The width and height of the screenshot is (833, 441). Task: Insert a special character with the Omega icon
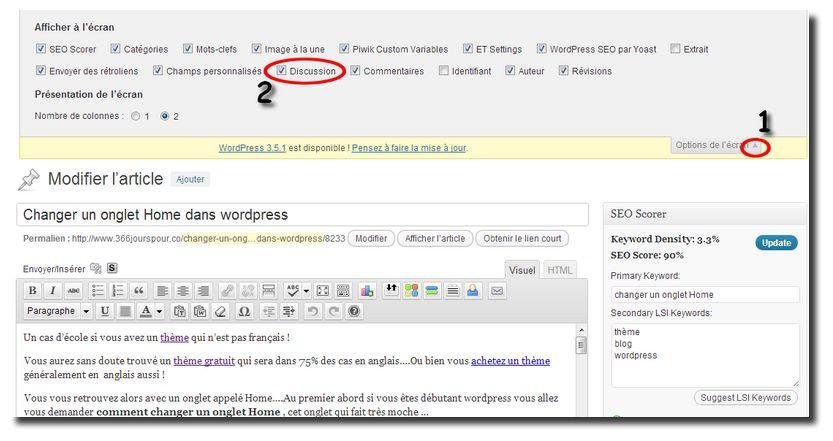[246, 312]
